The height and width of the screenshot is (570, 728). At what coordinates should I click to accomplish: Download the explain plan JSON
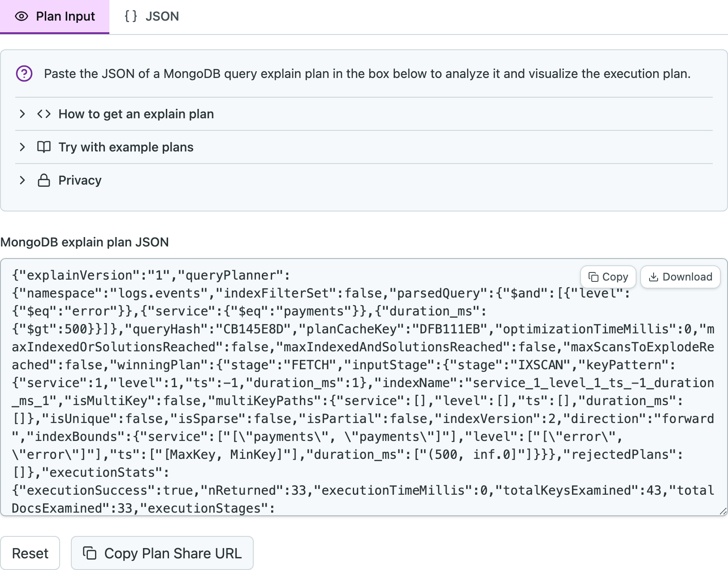[680, 277]
